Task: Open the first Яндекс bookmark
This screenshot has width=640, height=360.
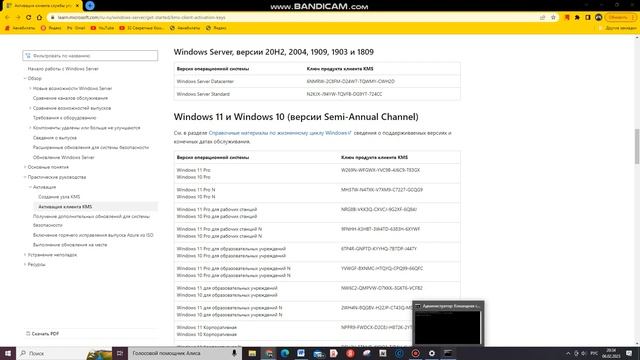Action: coord(51,28)
